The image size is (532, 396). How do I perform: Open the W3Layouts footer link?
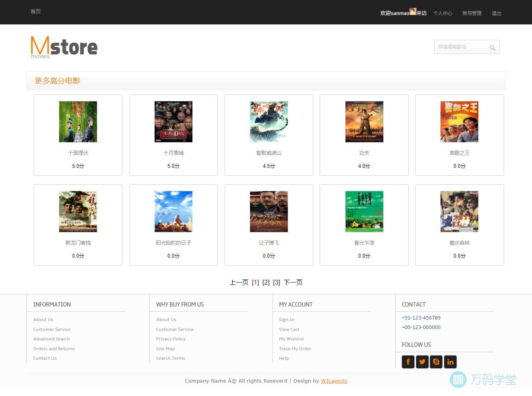coord(334,381)
